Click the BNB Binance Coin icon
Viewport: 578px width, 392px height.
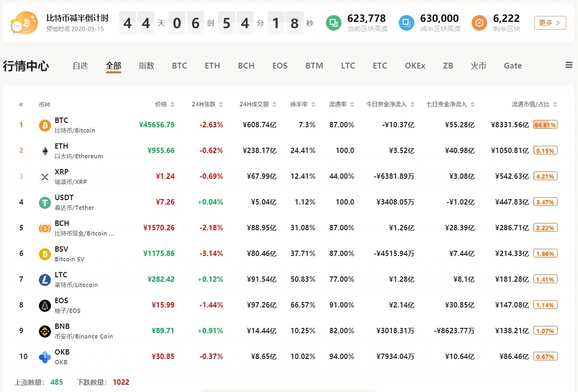point(45,331)
